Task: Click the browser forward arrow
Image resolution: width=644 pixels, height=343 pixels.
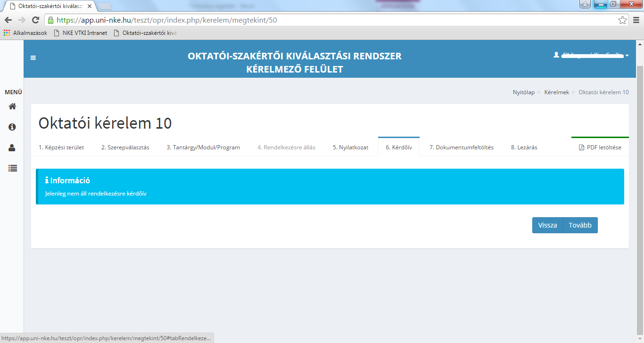Action: [x=22, y=20]
